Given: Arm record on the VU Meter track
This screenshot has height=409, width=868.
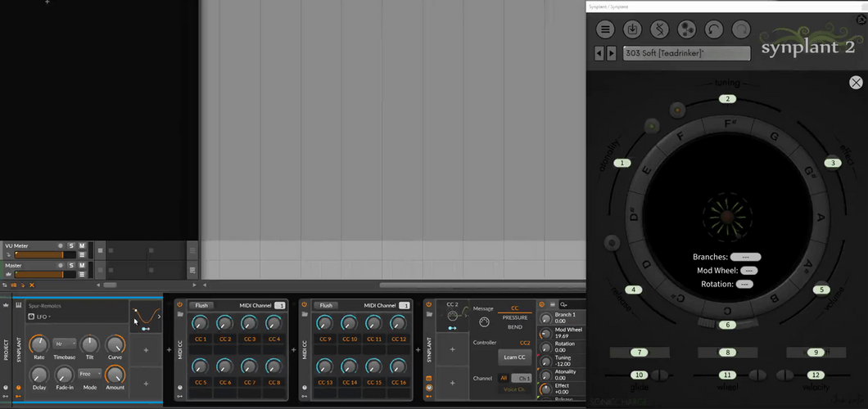Looking at the screenshot, I should 61,245.
